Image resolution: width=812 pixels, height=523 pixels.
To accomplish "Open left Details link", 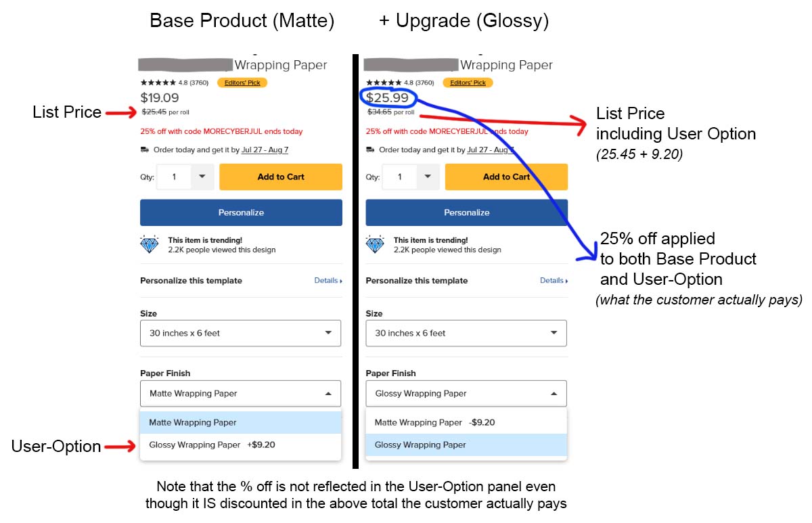I will 328,280.
